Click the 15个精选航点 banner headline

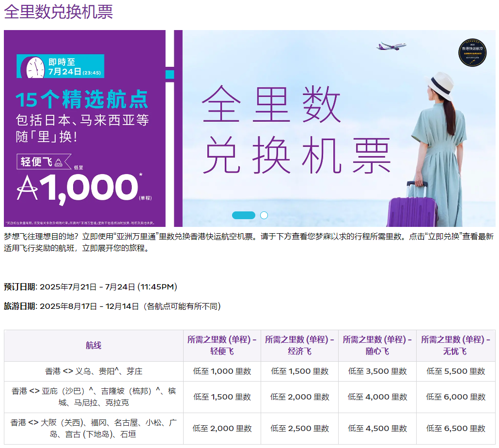point(82,99)
